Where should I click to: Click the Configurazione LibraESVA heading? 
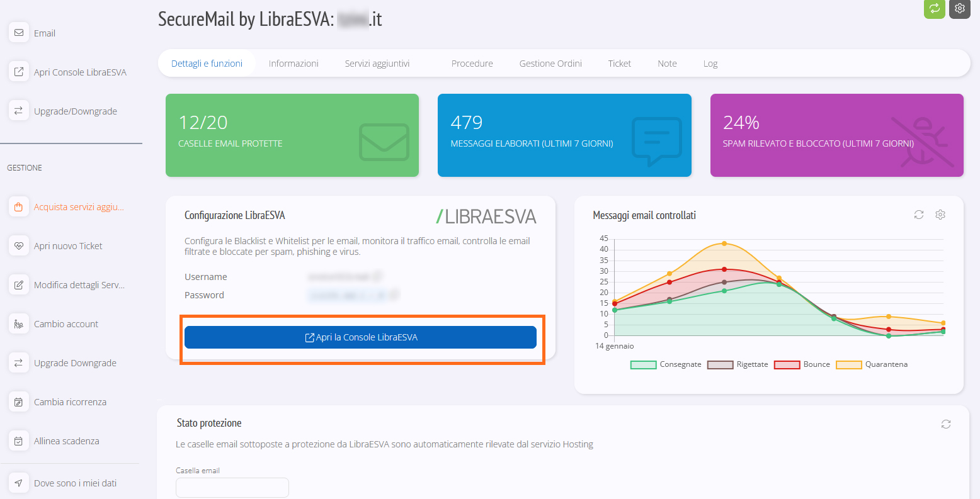pyautogui.click(x=235, y=215)
